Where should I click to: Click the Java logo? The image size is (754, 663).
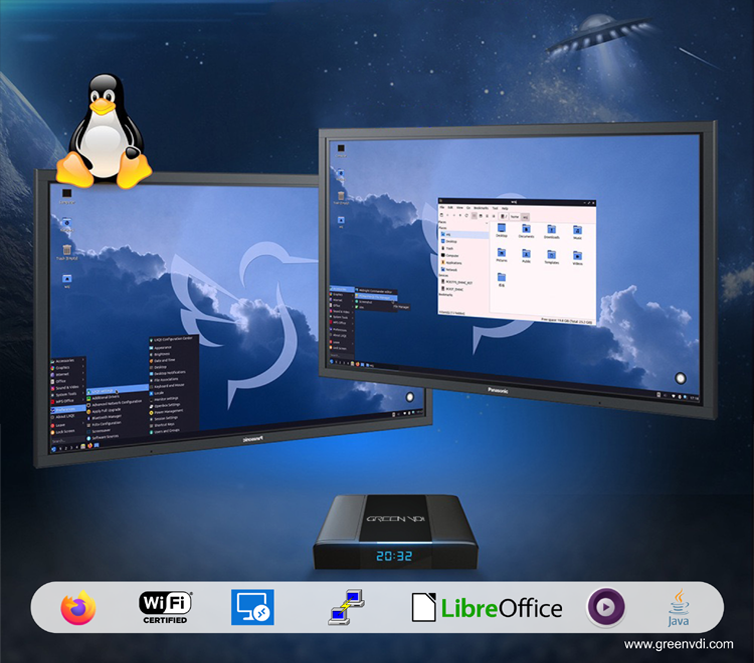pos(678,607)
